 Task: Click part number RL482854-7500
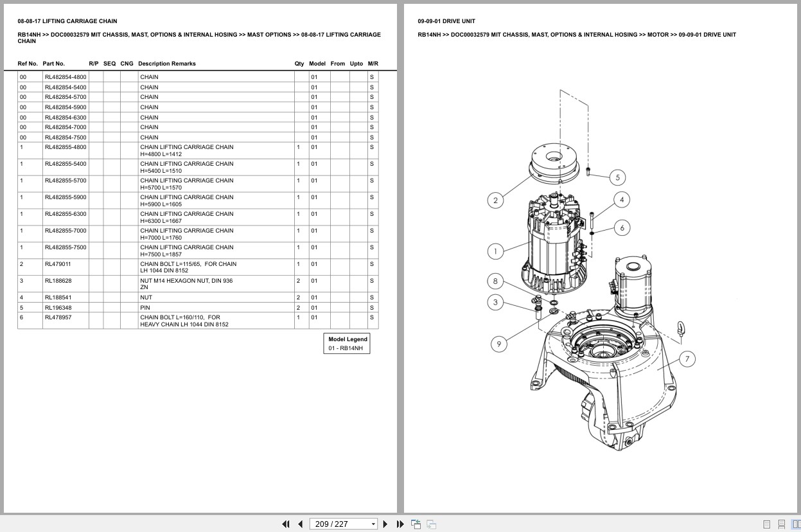point(66,137)
